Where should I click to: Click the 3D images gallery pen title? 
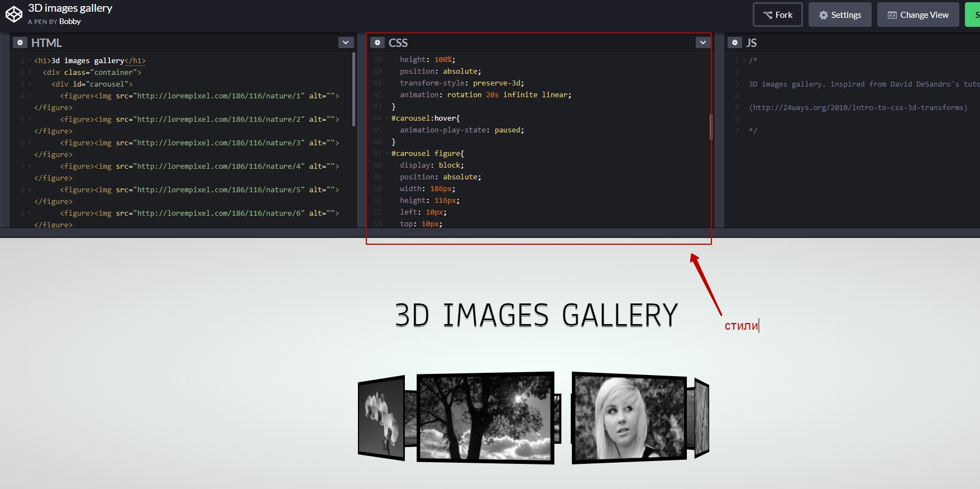[70, 8]
